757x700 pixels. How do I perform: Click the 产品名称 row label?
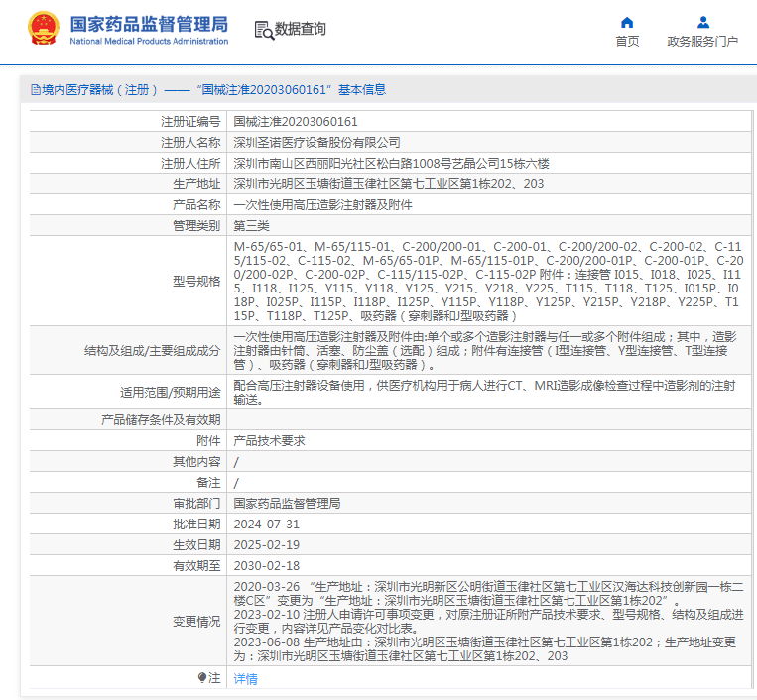(x=196, y=204)
